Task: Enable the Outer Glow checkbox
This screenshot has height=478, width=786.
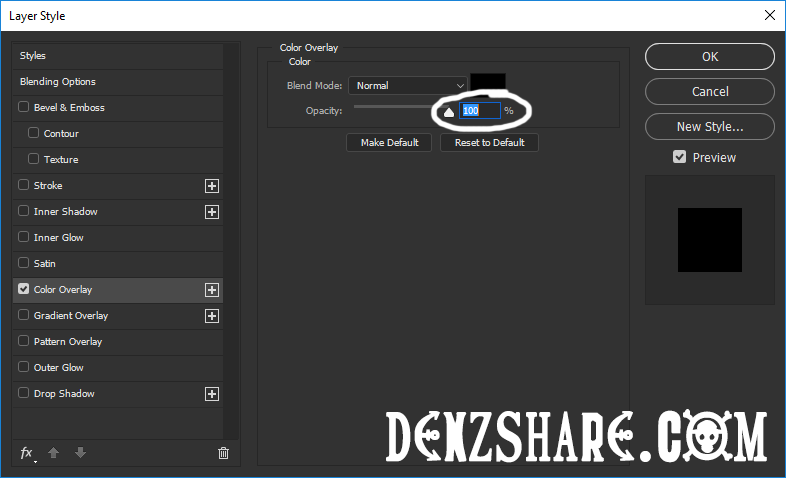Action: (24, 367)
